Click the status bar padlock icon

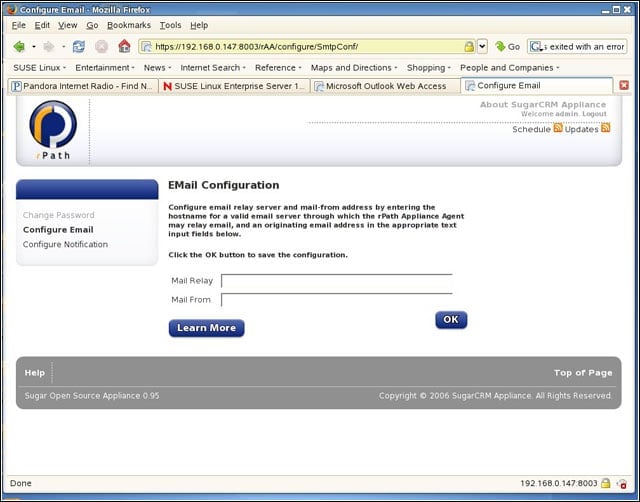coord(606,483)
